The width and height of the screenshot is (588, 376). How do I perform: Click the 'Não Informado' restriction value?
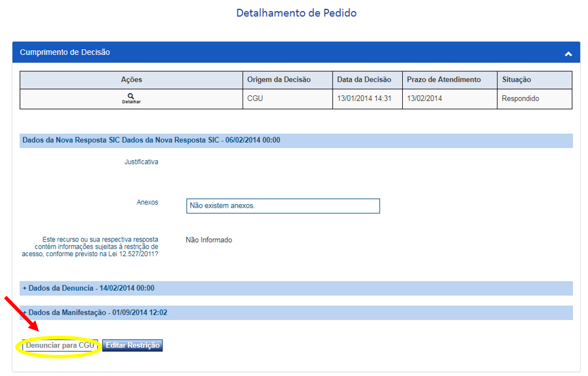pyautogui.click(x=209, y=240)
